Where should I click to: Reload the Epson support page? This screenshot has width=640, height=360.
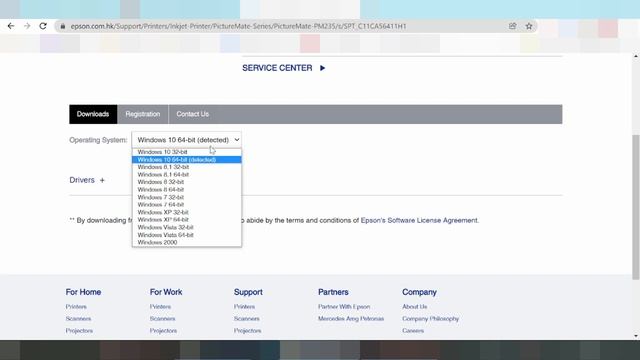tap(43, 26)
